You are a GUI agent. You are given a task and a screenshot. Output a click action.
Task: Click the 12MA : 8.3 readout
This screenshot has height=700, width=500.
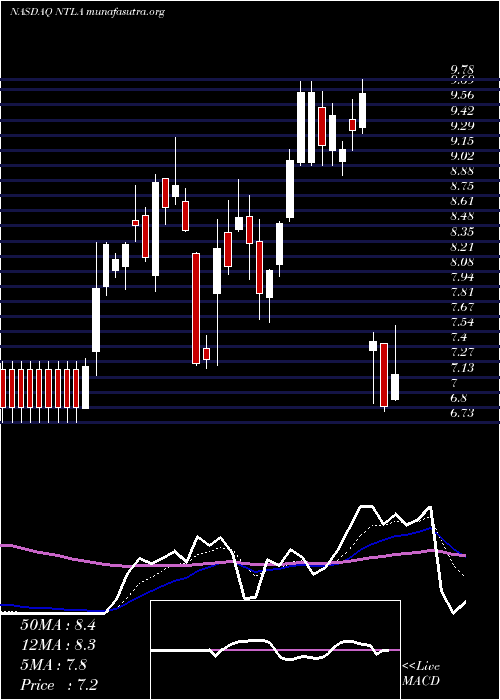coord(58,645)
